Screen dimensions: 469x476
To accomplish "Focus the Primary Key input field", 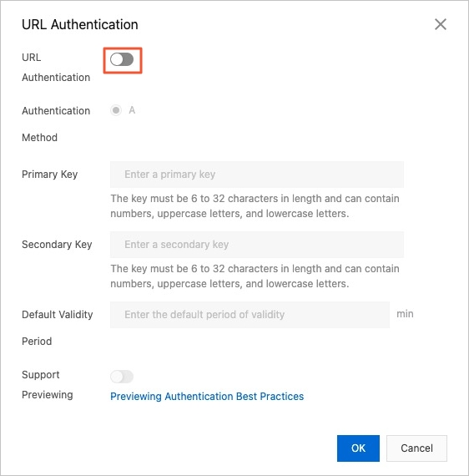I will coord(257,175).
